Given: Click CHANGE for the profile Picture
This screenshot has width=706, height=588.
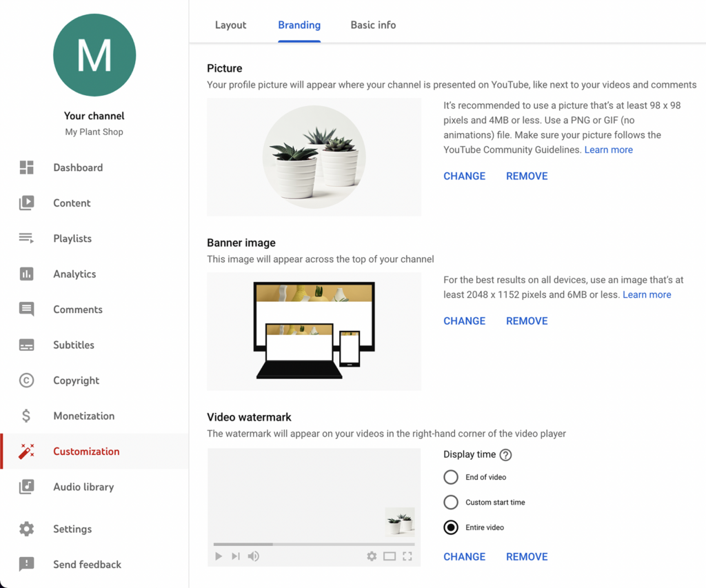Looking at the screenshot, I should [465, 176].
